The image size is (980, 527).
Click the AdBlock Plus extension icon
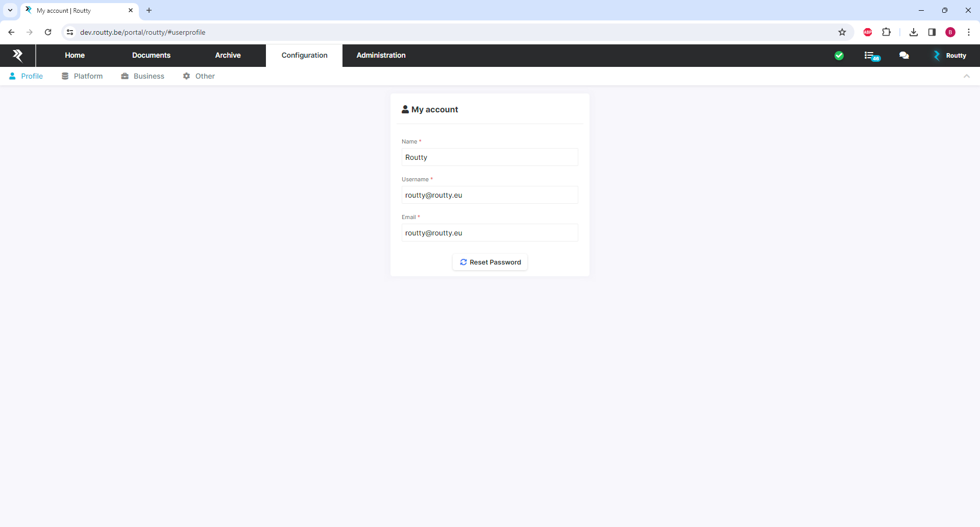pos(868,32)
